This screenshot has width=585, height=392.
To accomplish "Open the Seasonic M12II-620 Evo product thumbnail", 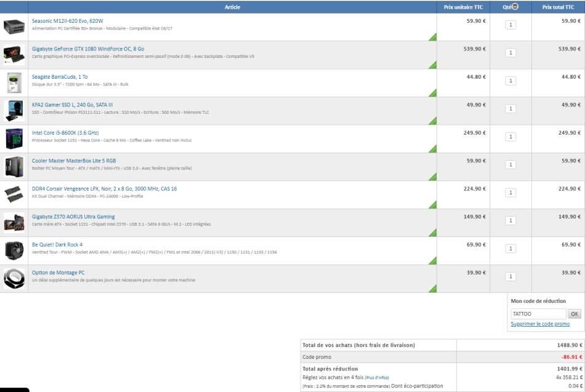I will (14, 27).
